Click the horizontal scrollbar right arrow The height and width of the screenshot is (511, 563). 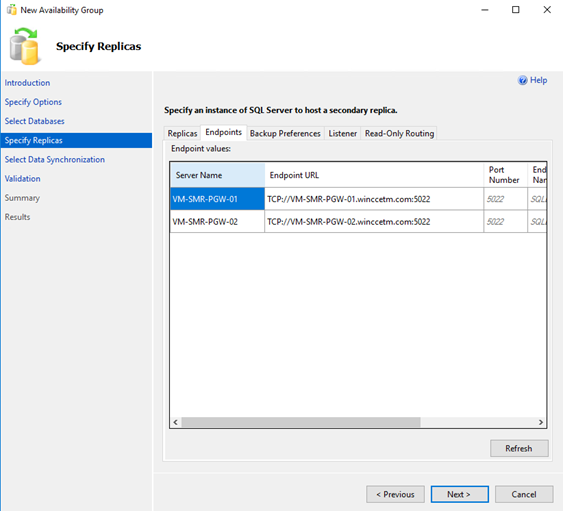(x=541, y=422)
